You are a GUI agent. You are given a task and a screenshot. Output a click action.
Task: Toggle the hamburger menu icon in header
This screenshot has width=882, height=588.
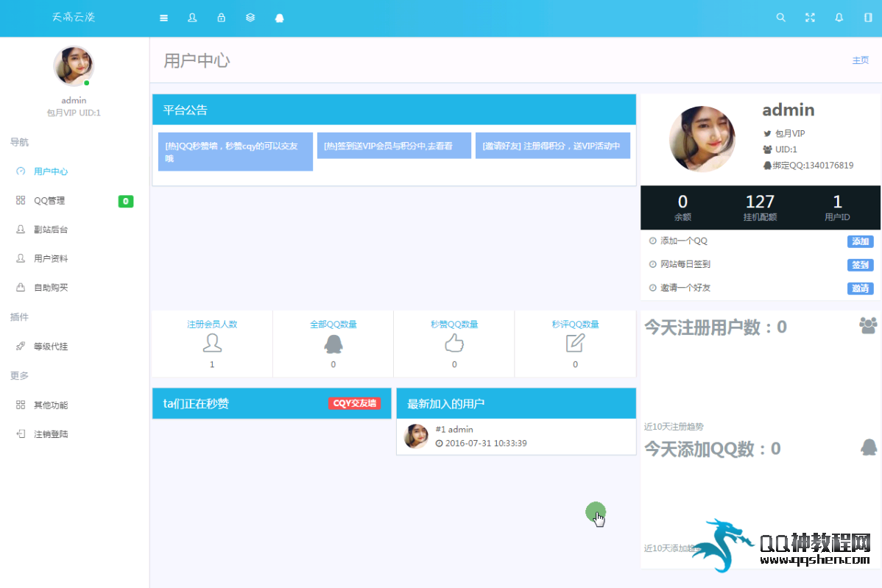coord(163,18)
